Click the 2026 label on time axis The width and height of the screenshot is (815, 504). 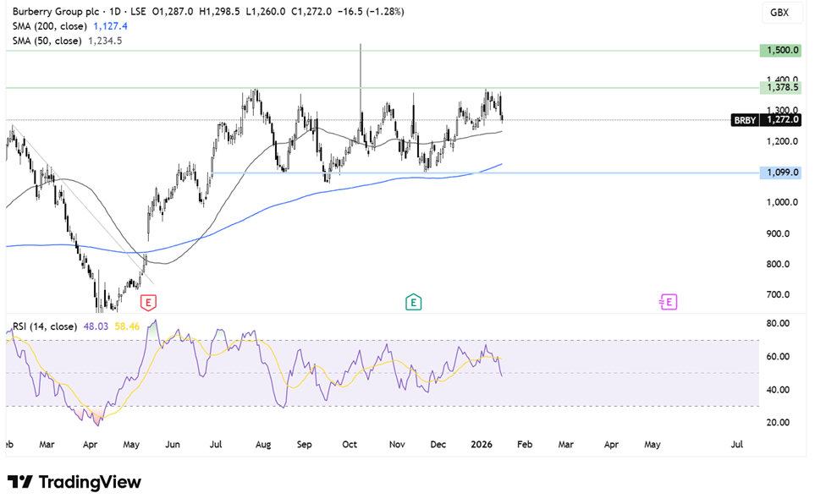tap(482, 444)
